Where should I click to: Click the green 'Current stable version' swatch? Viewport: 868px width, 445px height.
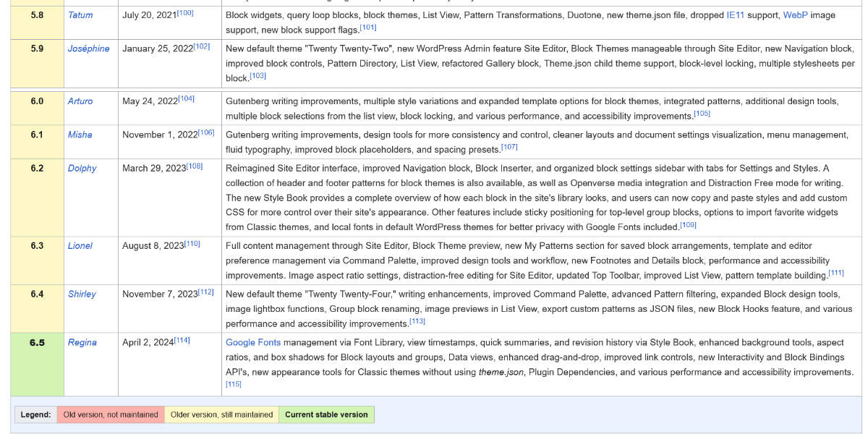tap(326, 415)
